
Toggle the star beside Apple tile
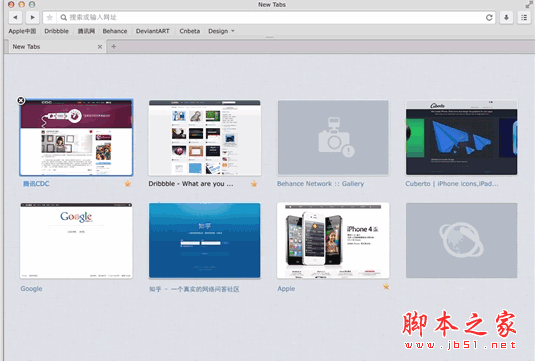click(386, 287)
